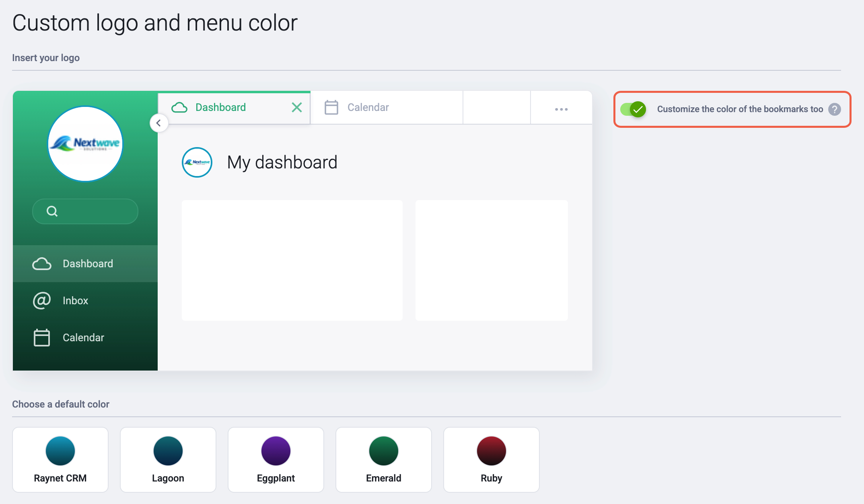Click the sidebar Calendar icon
This screenshot has width=864, height=504.
tap(42, 338)
